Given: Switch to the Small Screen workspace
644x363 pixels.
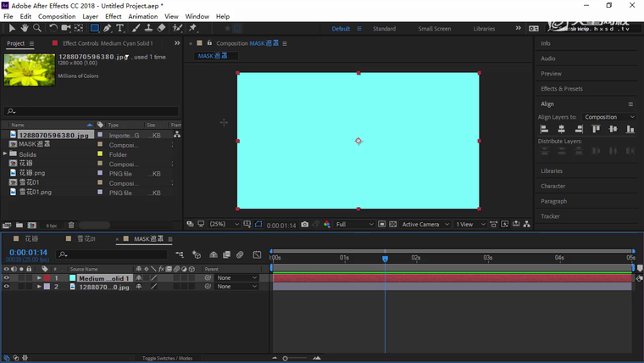Looking at the screenshot, I should pos(434,29).
